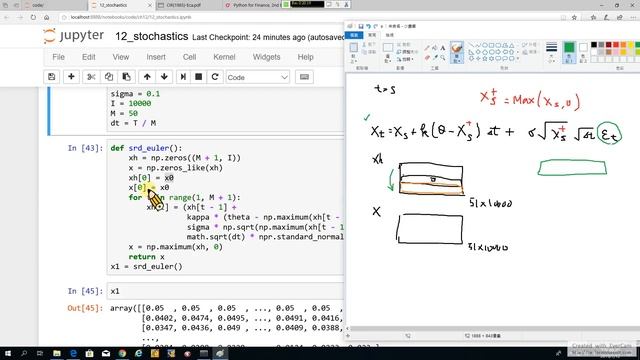Open File Explorer from taskbar
The height and width of the screenshot is (360, 640).
click(57, 353)
